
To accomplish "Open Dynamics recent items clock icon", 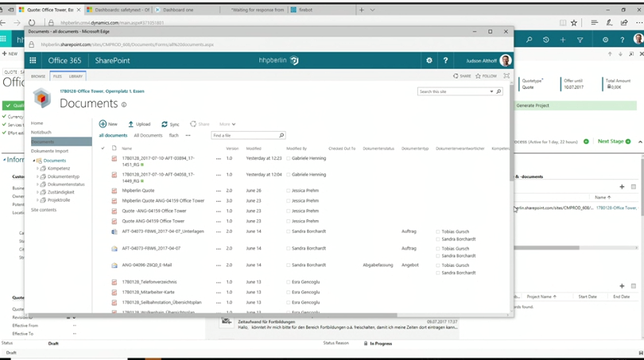I will pyautogui.click(x=546, y=40).
